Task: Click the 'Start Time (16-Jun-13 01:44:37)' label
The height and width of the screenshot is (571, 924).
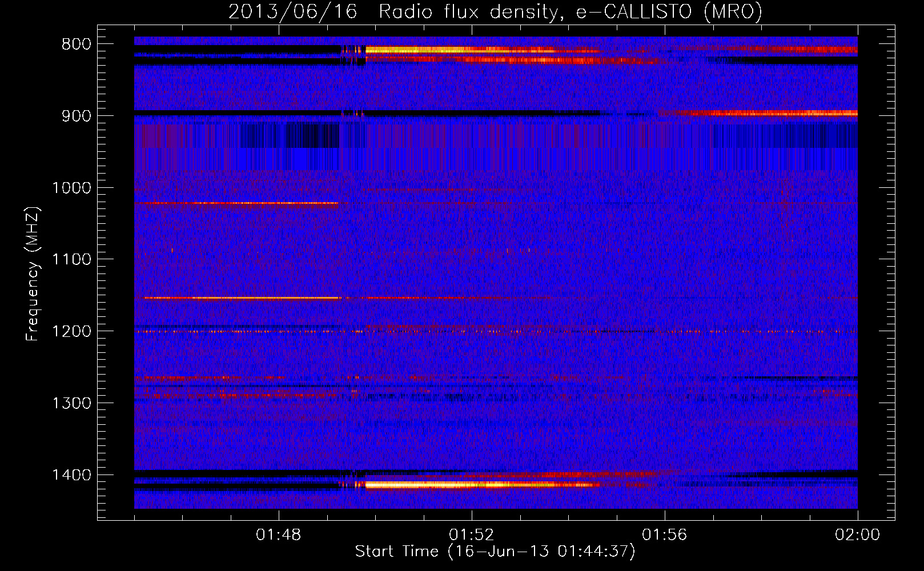Action: (x=495, y=552)
